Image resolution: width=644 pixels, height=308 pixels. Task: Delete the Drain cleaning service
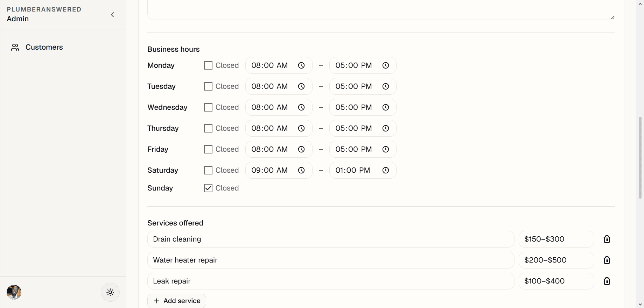click(607, 239)
